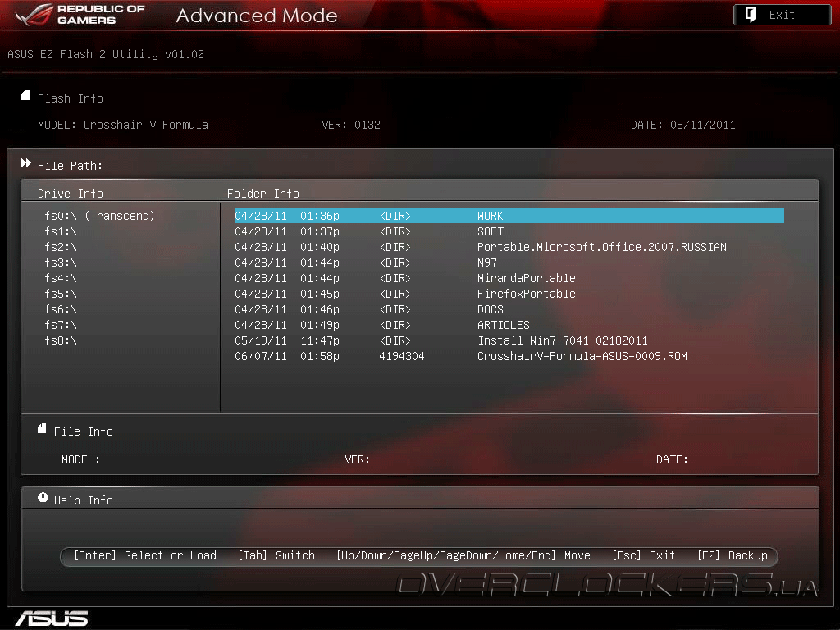Click the Republic of Gamers logo

pyautogui.click(x=80, y=15)
